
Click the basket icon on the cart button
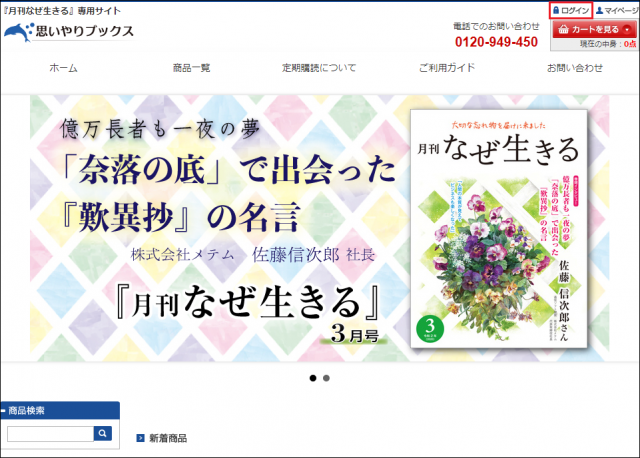click(x=563, y=29)
